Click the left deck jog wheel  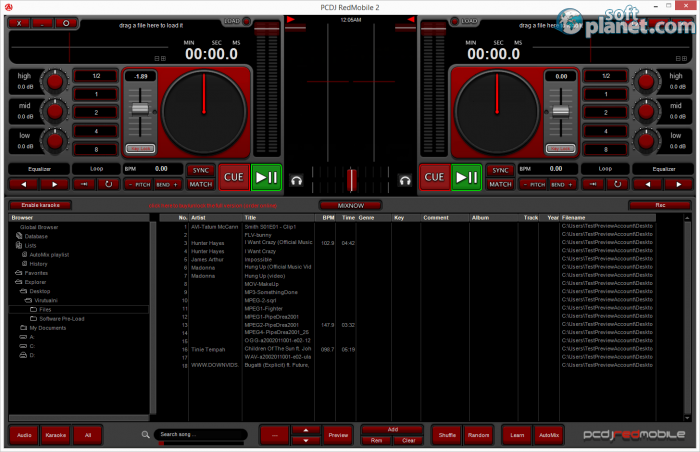[204, 112]
